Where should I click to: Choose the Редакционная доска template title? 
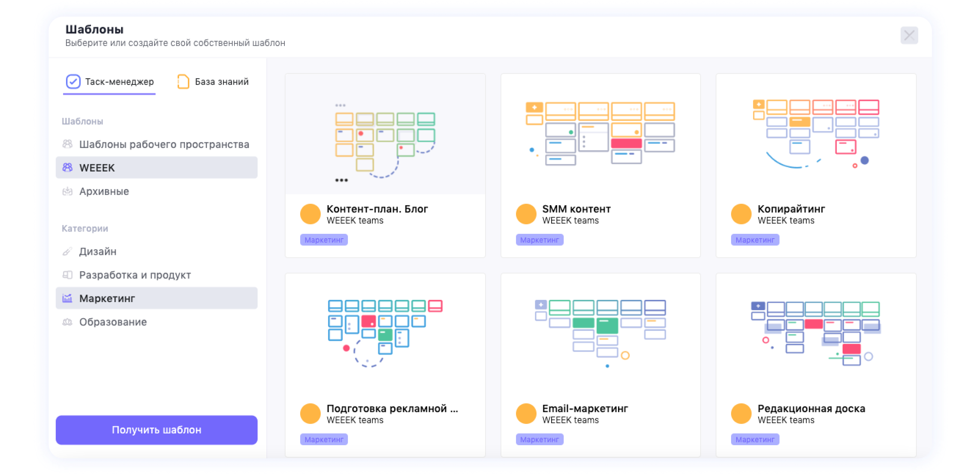point(811,408)
